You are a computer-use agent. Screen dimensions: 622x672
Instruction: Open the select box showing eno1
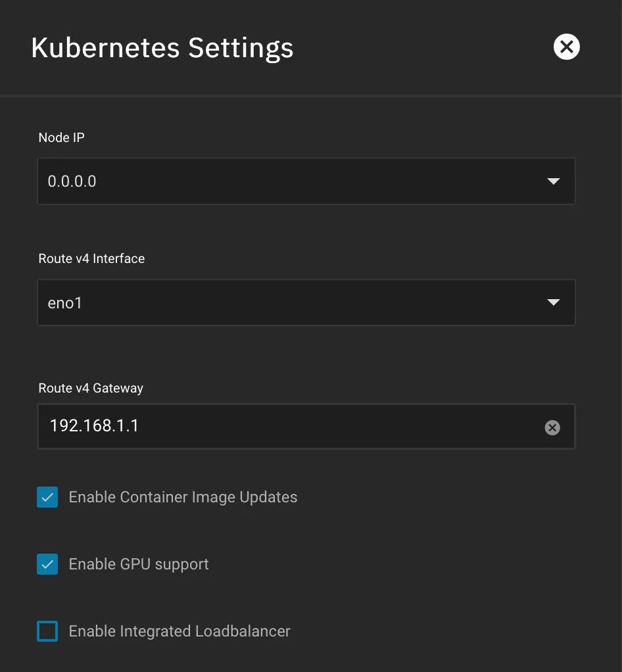289,302
